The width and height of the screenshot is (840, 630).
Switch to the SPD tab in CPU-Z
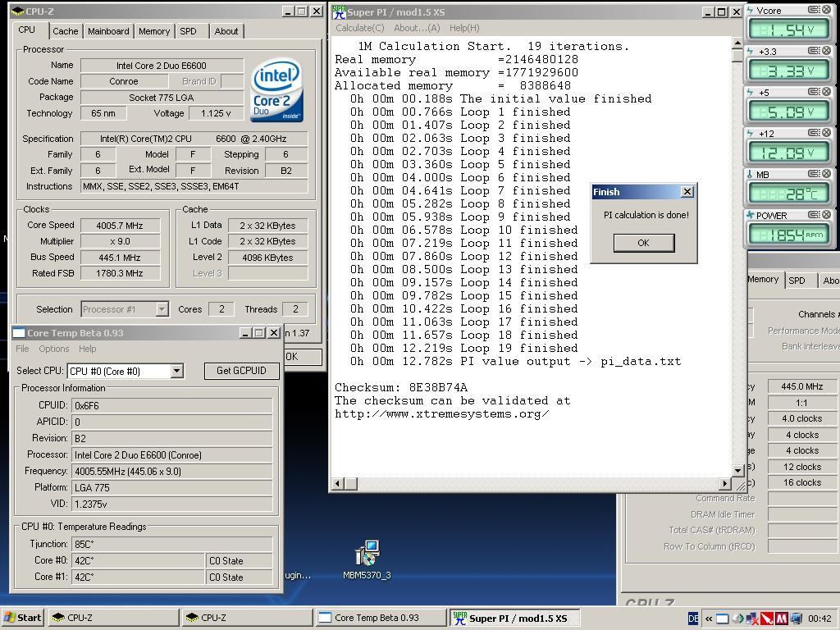click(x=188, y=31)
